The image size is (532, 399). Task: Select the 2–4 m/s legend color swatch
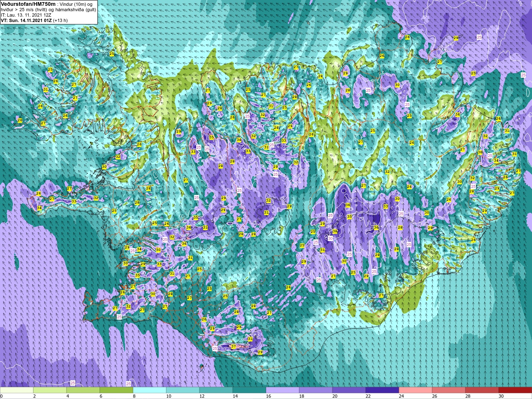click(x=50, y=390)
